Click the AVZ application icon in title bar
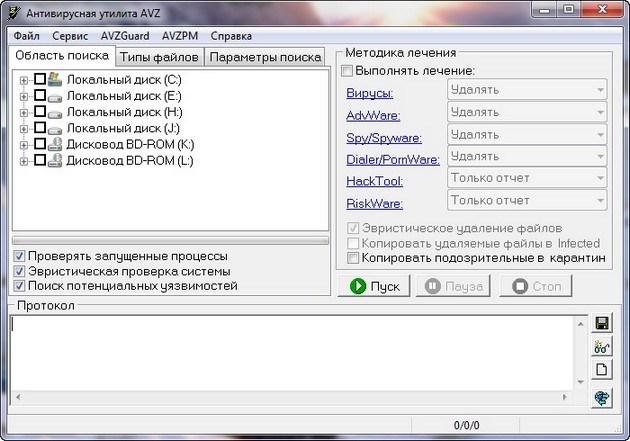The width and height of the screenshot is (630, 441). pyautogui.click(x=14, y=13)
